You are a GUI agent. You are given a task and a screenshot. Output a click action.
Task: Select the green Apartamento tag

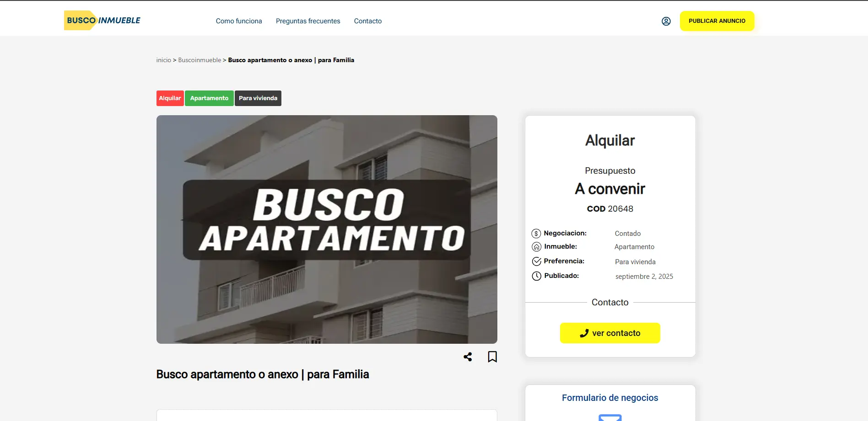point(209,98)
